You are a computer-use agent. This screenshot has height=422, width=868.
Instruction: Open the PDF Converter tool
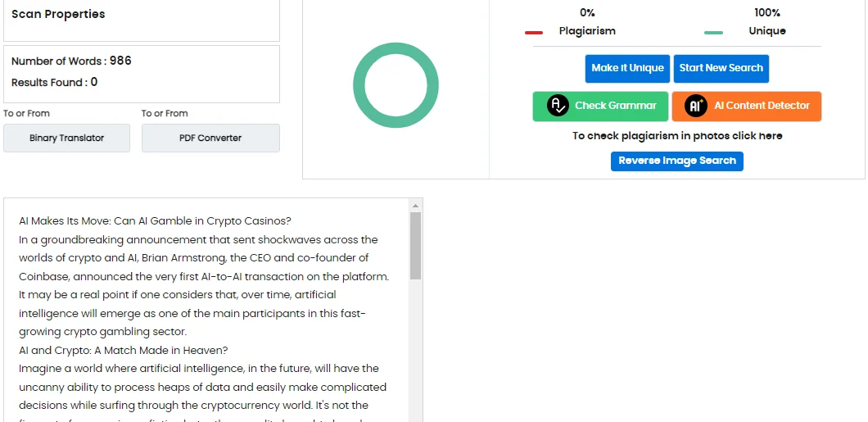(x=210, y=138)
